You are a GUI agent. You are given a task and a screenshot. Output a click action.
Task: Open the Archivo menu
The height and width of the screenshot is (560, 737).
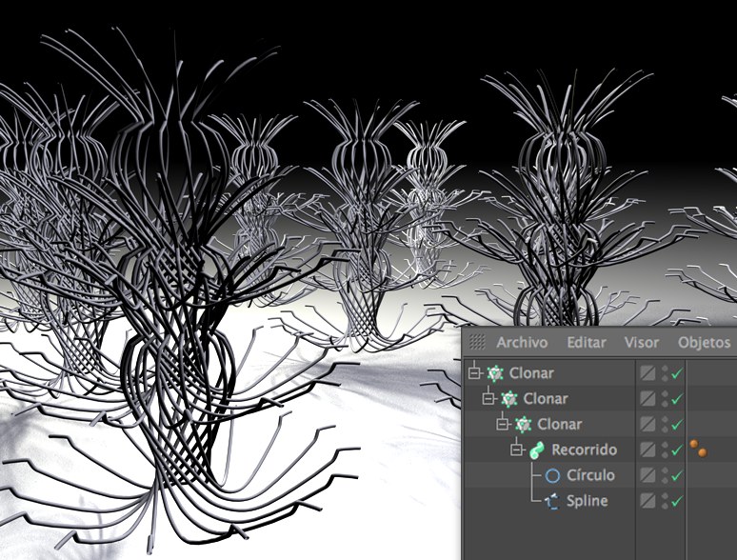(522, 342)
